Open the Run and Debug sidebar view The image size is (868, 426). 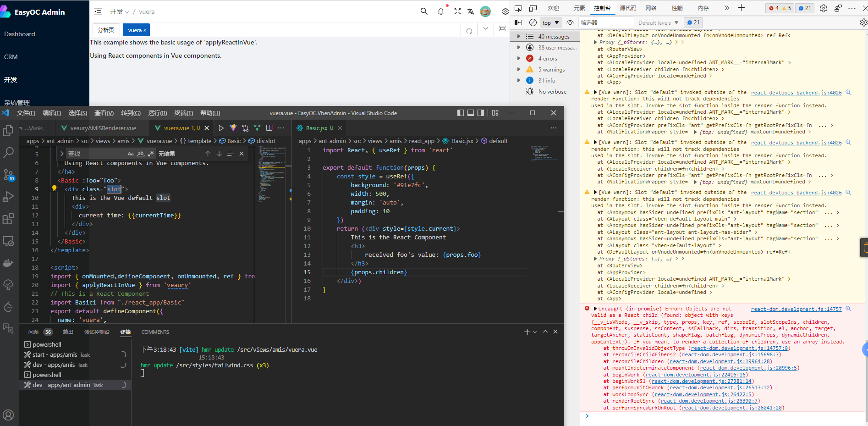point(9,197)
